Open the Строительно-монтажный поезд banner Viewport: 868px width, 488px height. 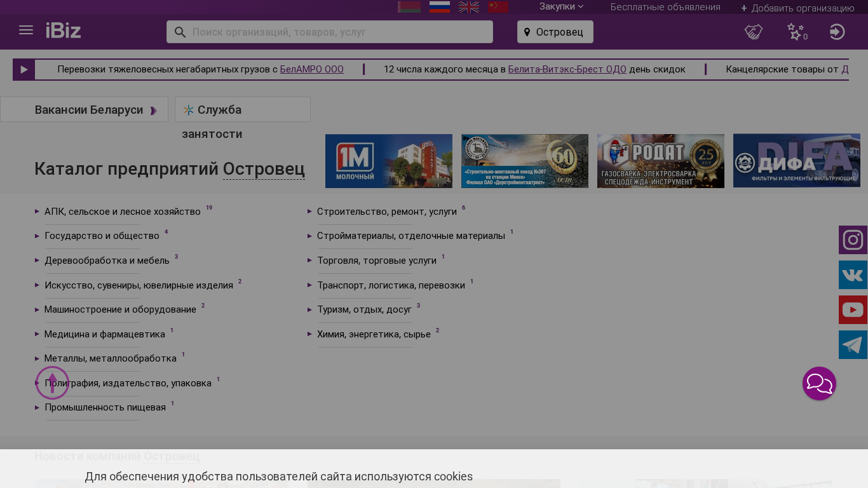(x=525, y=161)
